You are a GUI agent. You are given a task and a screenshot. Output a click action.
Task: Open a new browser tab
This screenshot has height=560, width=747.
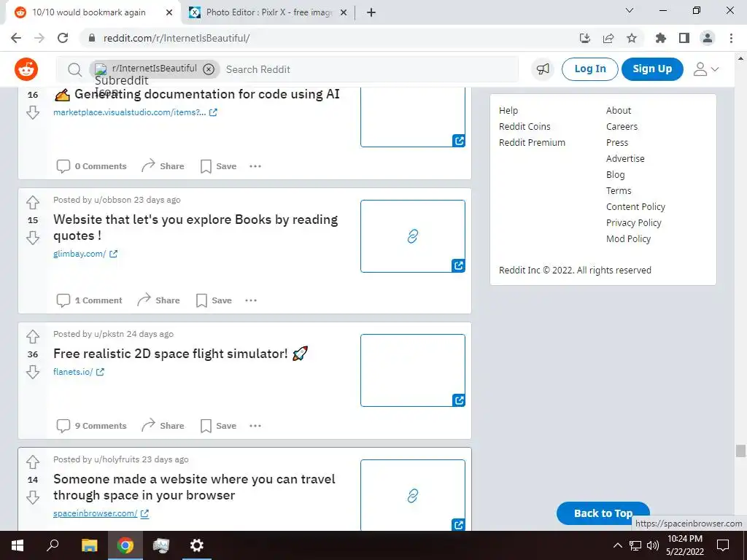tap(371, 12)
